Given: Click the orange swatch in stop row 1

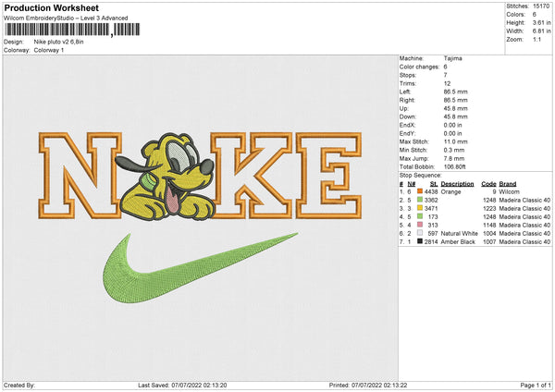Looking at the screenshot, I should [x=420, y=191].
